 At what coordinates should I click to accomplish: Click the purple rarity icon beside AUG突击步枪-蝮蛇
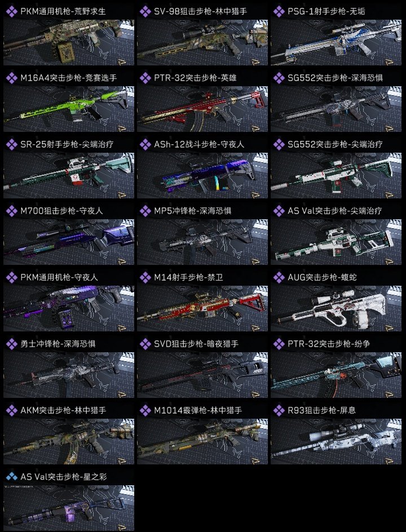(279, 277)
